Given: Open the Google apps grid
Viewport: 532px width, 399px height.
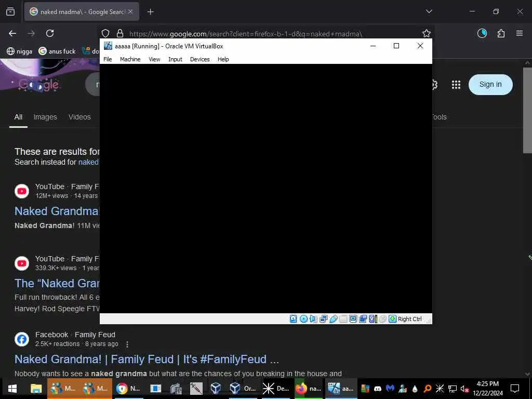Looking at the screenshot, I should pos(456,85).
